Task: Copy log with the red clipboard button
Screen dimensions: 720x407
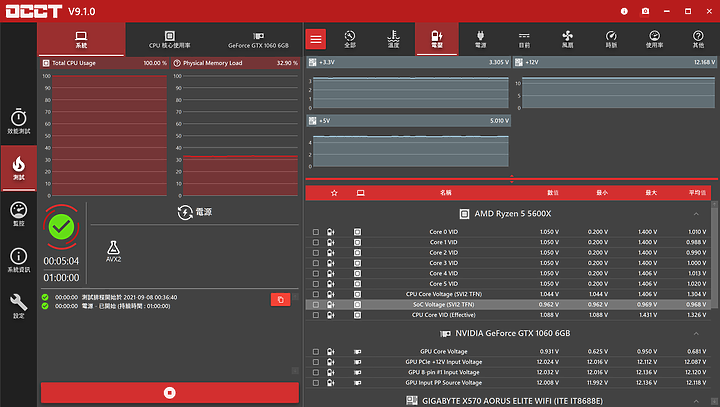Action: coord(281,300)
